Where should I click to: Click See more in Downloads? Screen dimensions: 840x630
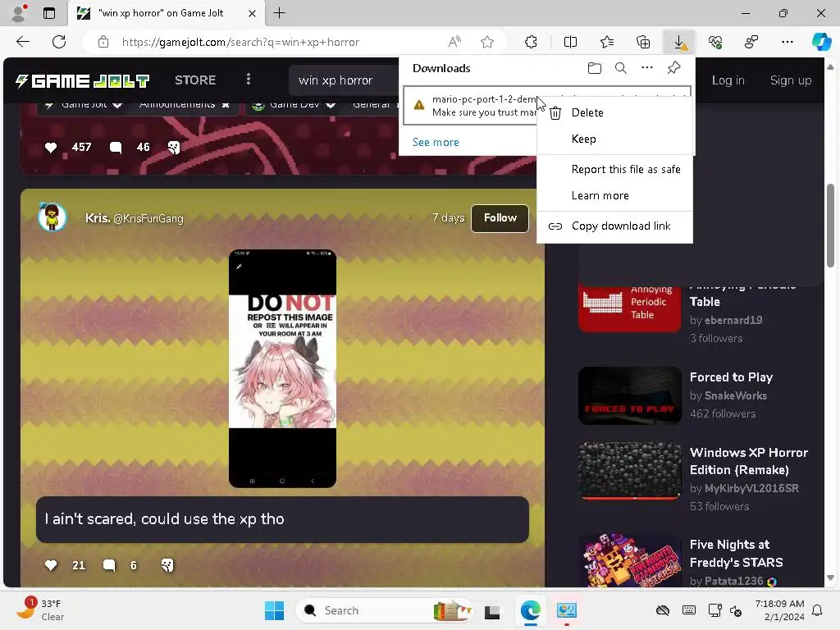coord(436,142)
